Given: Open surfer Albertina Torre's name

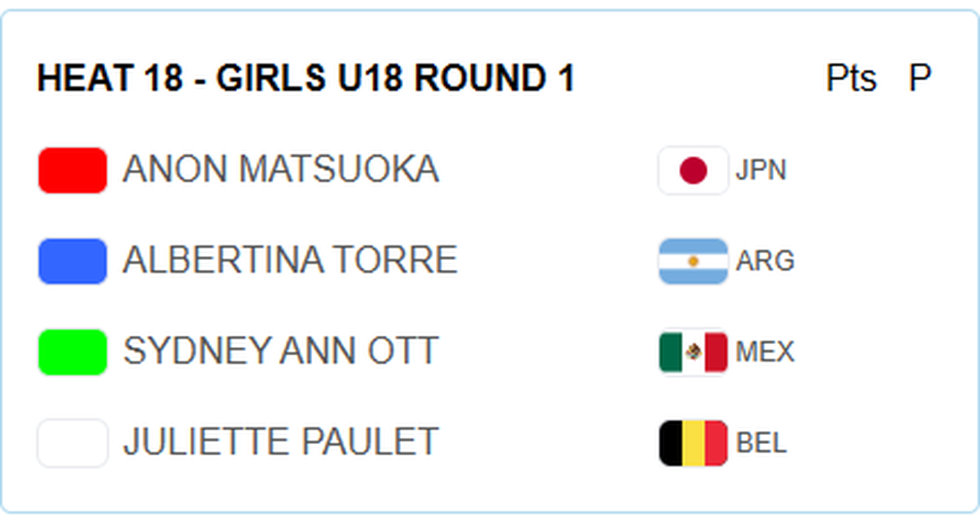Looking at the screenshot, I should 290,261.
